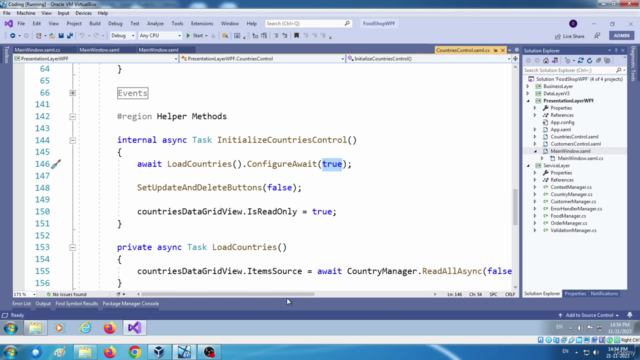Click the Home icon in Solution Explorer
640x360 pixels.
(546, 60)
